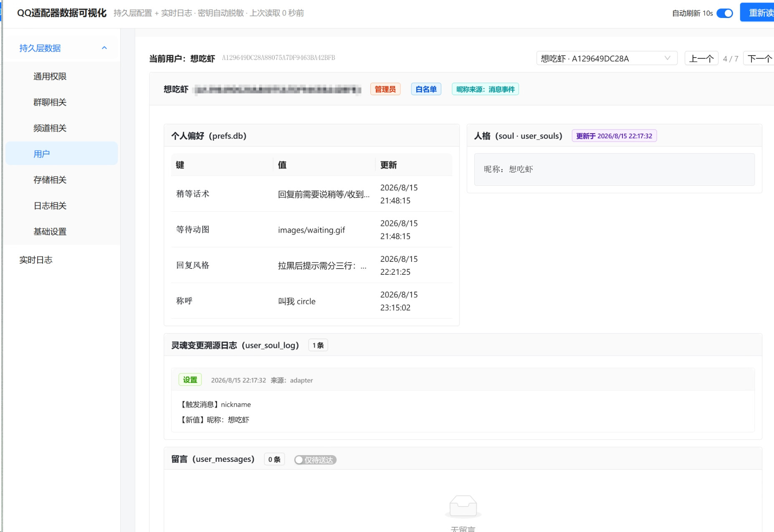Click the QQ适配器数据可视化 title
The height and width of the screenshot is (532, 774).
[x=62, y=13]
